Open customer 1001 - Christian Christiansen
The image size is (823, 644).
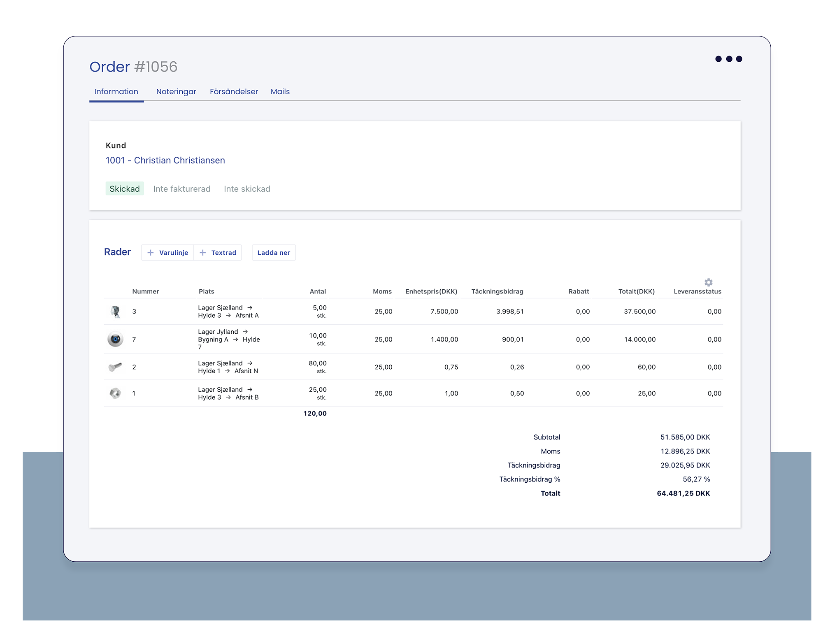pos(165,160)
